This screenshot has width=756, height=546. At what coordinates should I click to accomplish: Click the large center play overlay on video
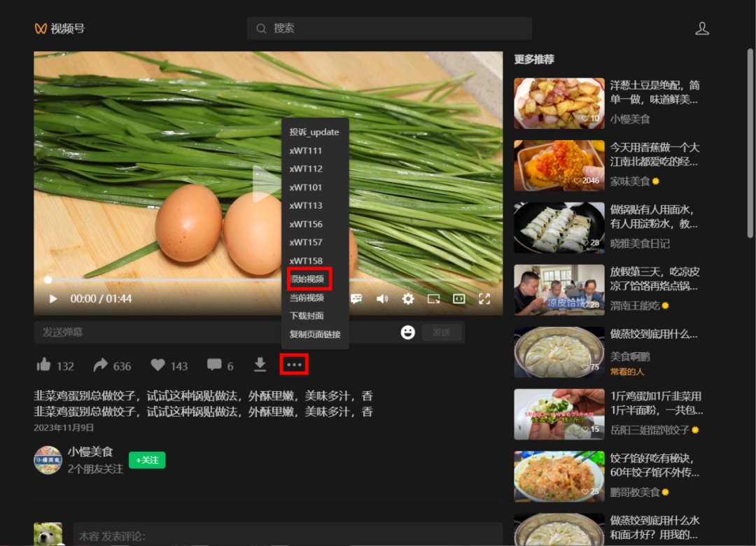click(x=266, y=184)
